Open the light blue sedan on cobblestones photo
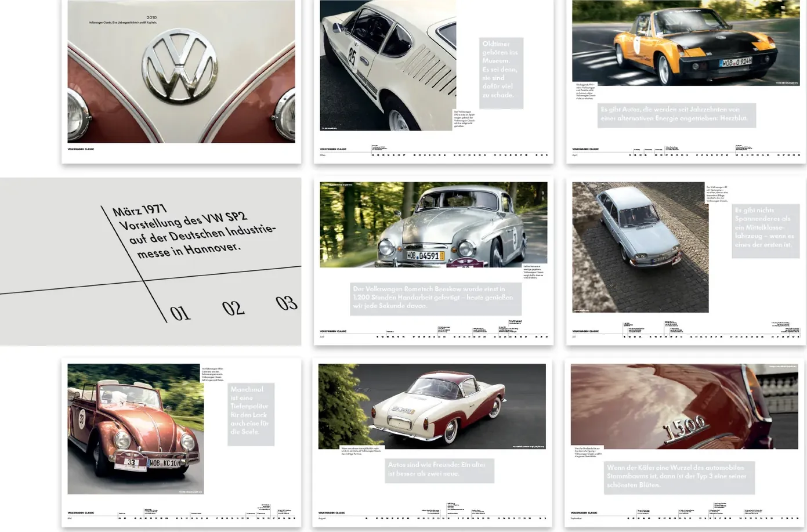 click(x=640, y=247)
